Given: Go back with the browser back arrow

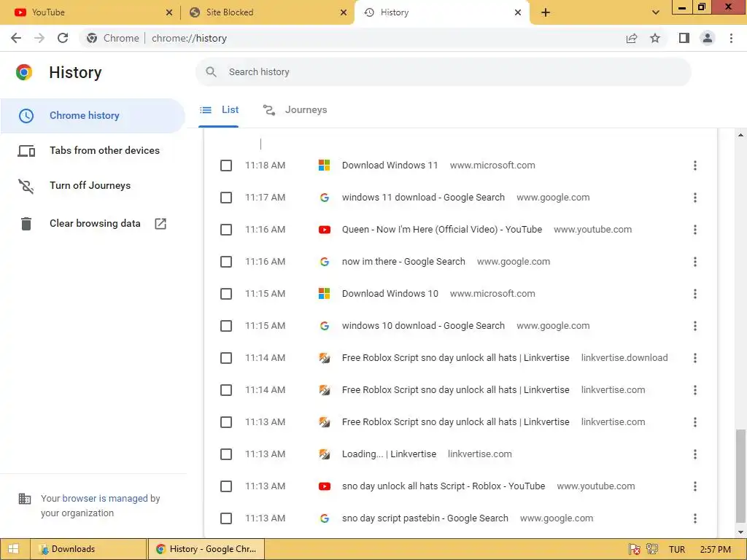Looking at the screenshot, I should pos(16,38).
